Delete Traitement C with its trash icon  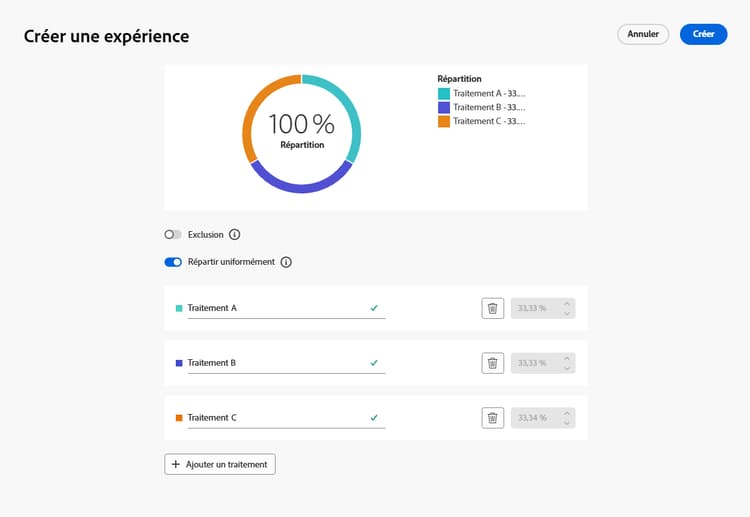click(492, 418)
